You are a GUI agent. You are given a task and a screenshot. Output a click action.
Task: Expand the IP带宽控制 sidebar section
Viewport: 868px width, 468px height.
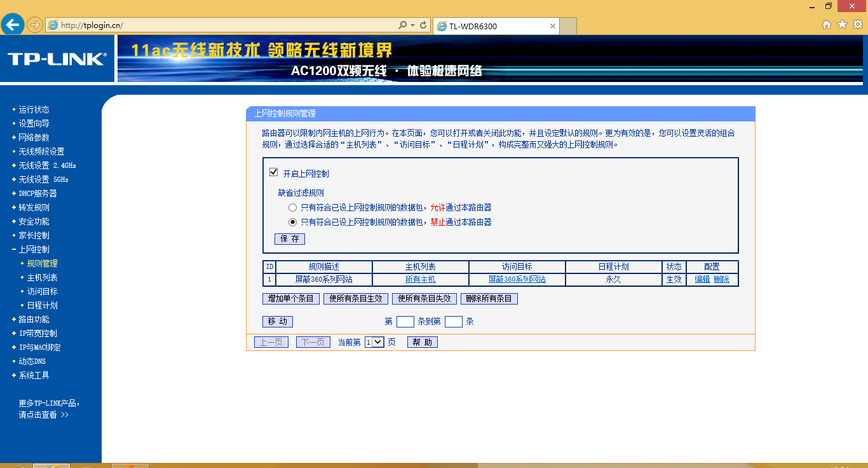point(37,333)
